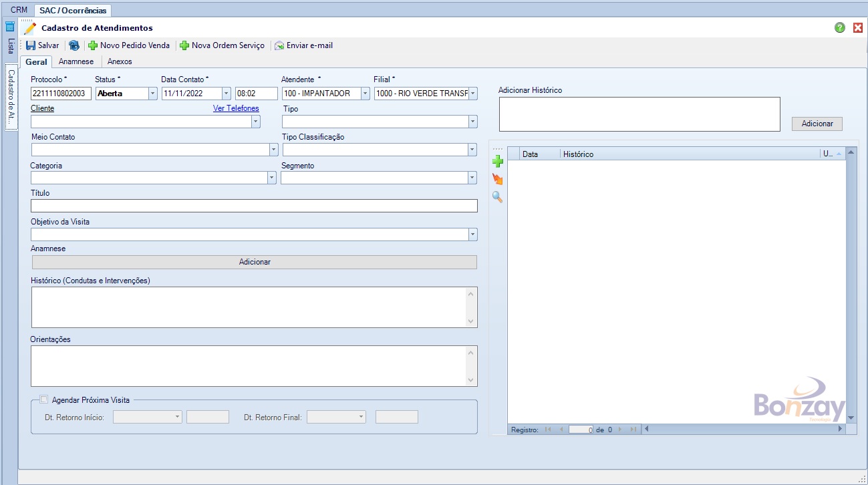Go to last record in Registro navigator
This screenshot has width=868, height=485.
tap(633, 430)
